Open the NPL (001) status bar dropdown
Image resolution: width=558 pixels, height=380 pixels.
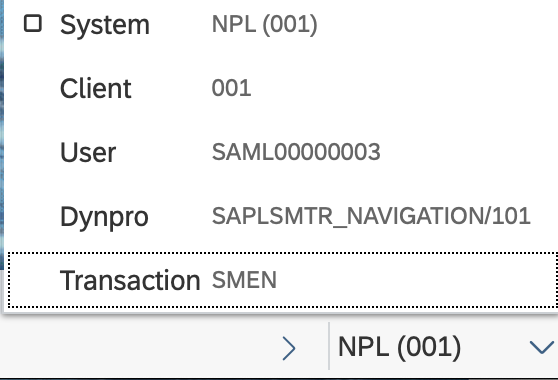click(443, 347)
